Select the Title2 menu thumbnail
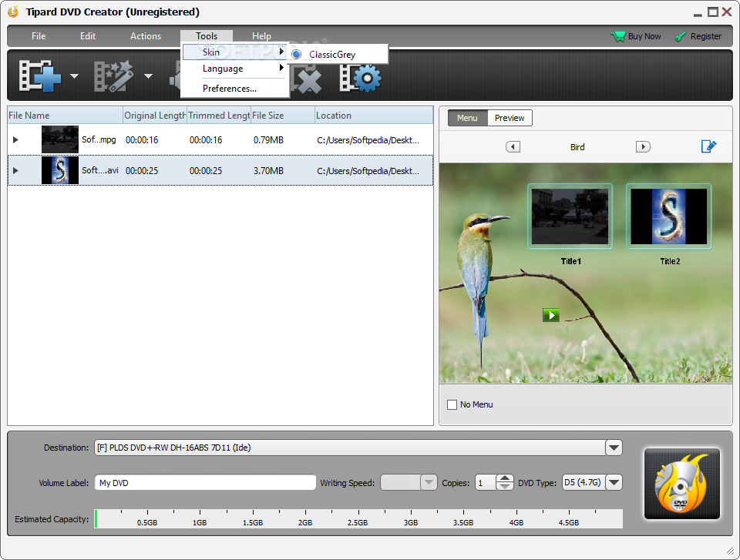The image size is (740, 560). tap(669, 216)
